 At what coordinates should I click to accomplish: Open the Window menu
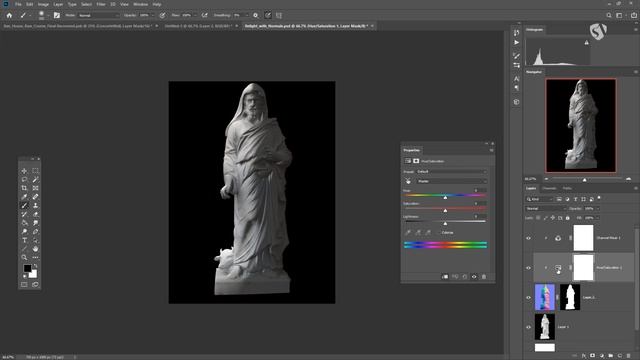coord(140,4)
